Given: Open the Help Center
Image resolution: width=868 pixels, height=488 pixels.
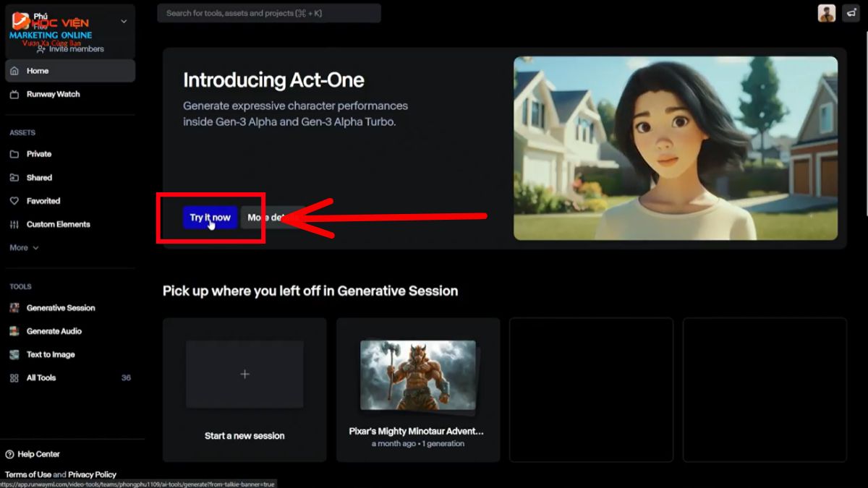Looking at the screenshot, I should coord(33,454).
